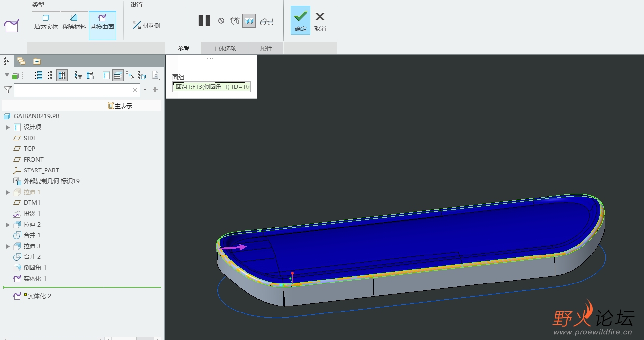Viewport: 644px width, 340px height.
Task: Switch to the model tree tab icon
Action: click(7, 61)
